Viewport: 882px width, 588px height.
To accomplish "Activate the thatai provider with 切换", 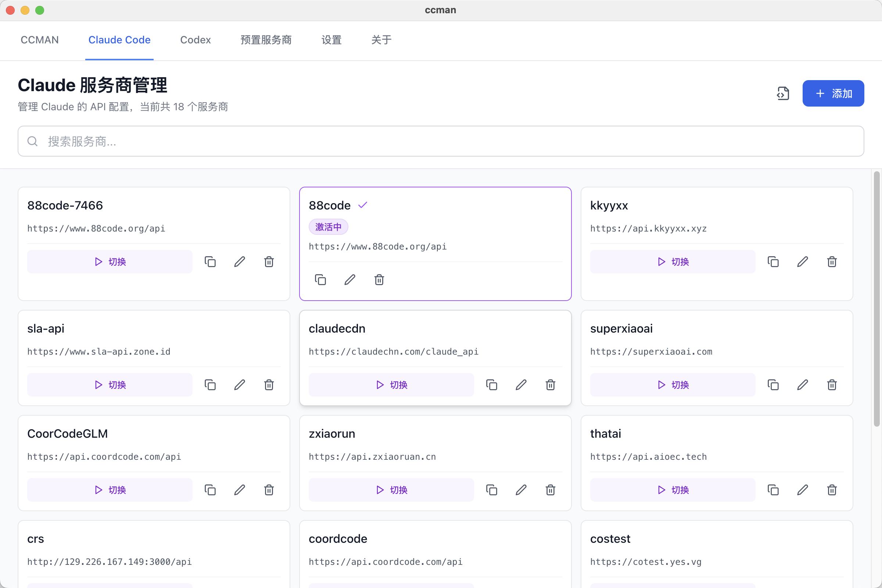I will (673, 490).
